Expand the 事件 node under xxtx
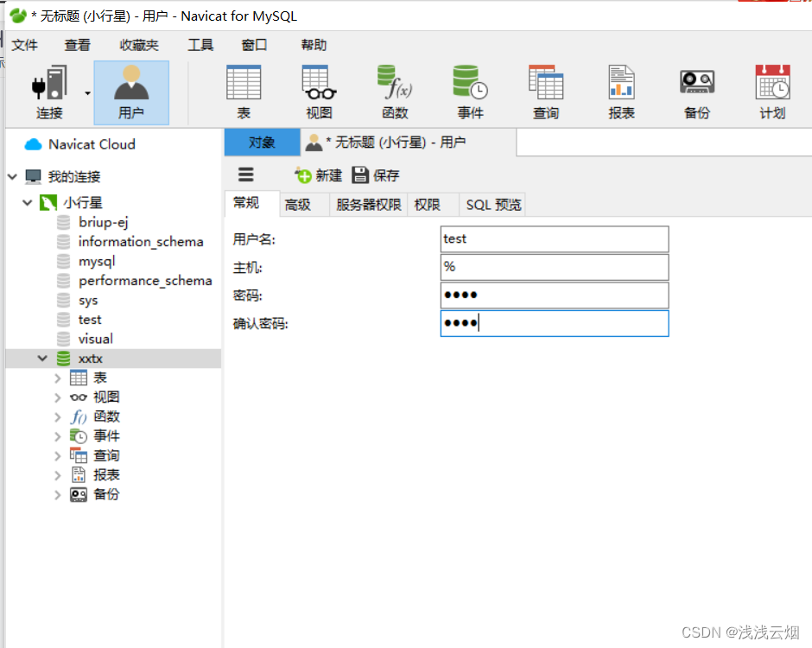Screen dimensions: 812x648 [x=58, y=436]
